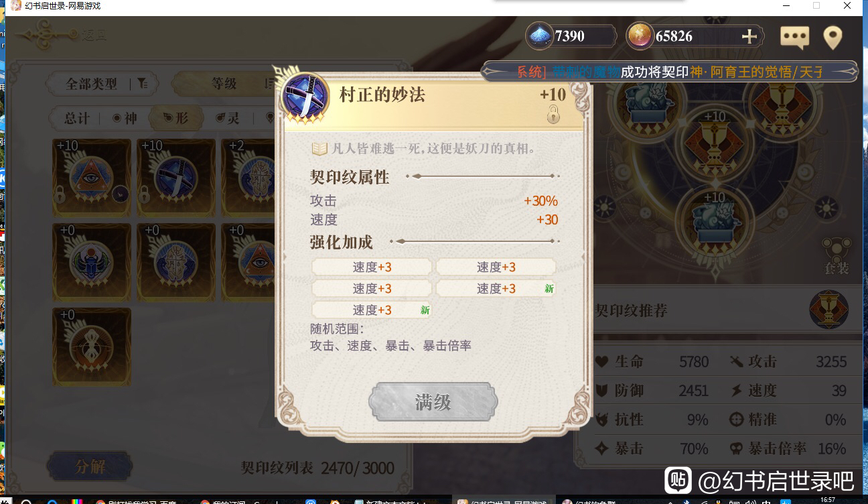This screenshot has height=504, width=868.
Task: Switch to the 神 tab
Action: 125,118
